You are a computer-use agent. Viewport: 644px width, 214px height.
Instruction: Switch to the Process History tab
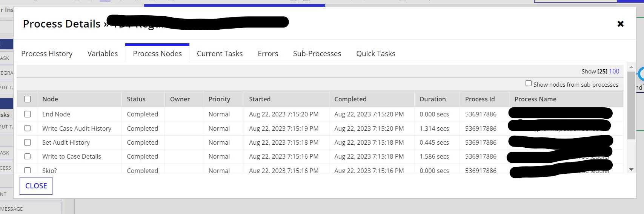point(47,53)
